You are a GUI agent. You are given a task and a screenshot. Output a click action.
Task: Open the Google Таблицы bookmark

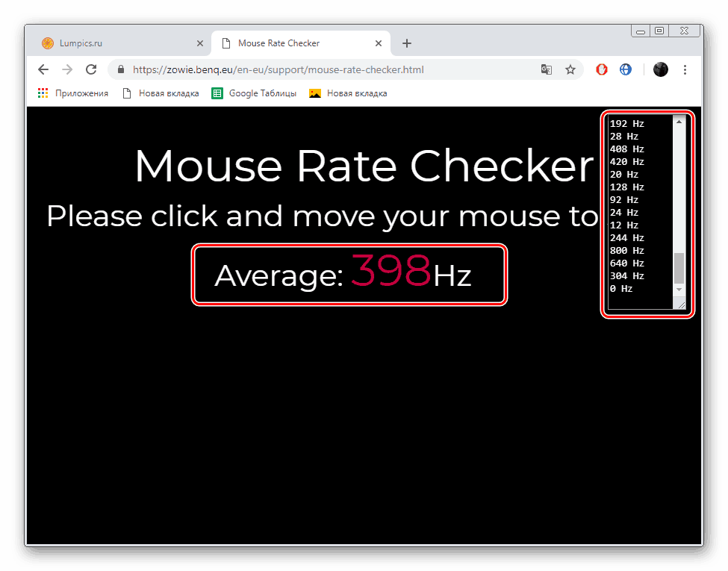pyautogui.click(x=254, y=93)
